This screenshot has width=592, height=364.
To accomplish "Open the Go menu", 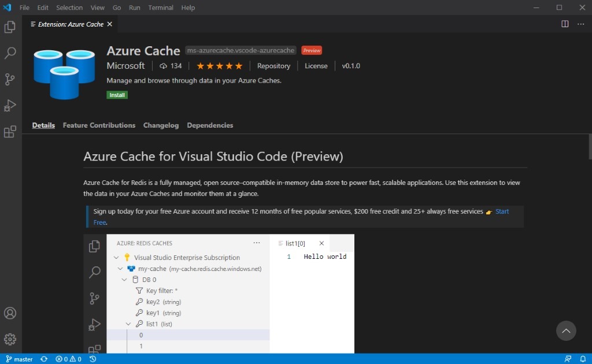I will [117, 8].
